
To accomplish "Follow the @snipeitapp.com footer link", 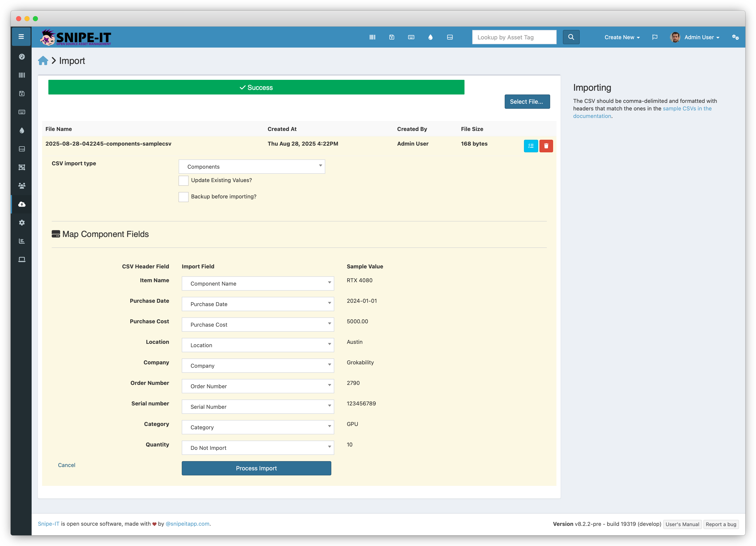I will tap(187, 524).
